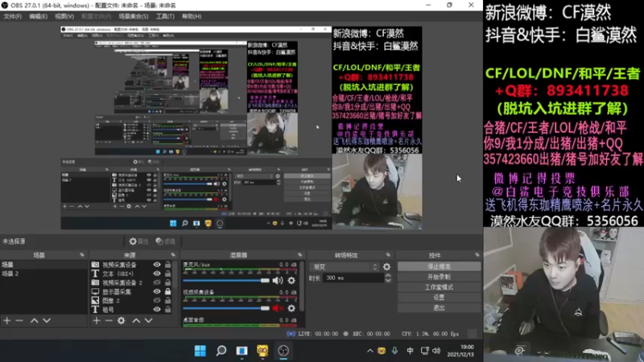Click 退出 button

tap(439, 308)
